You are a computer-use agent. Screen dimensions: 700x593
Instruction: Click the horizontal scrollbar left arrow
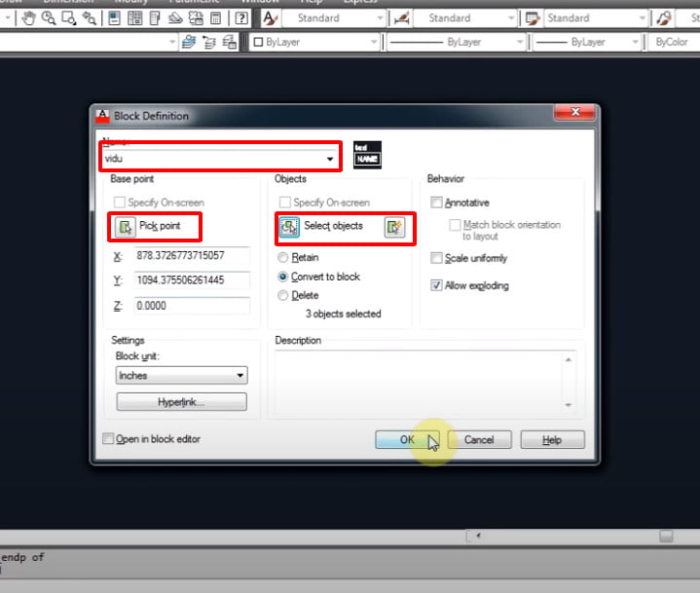tap(478, 535)
